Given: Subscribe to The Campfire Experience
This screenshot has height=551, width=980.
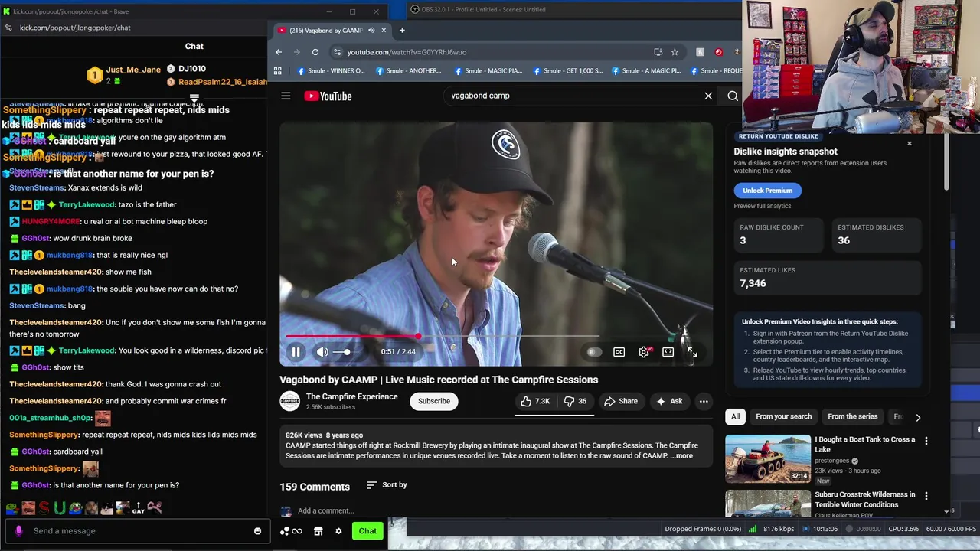Looking at the screenshot, I should 434,401.
